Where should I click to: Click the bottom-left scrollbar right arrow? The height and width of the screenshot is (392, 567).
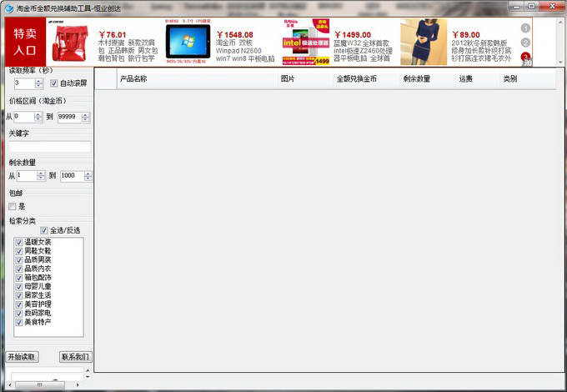78,385
